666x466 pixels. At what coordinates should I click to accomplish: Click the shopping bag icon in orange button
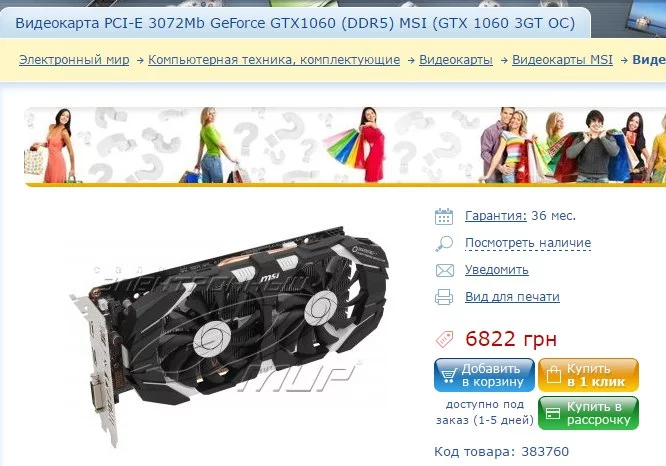click(x=553, y=375)
